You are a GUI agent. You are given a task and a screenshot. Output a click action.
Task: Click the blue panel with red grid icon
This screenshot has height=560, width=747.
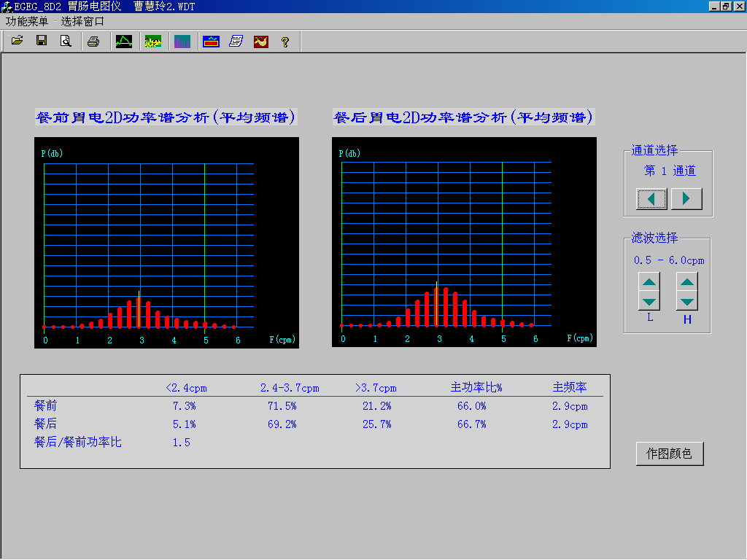point(212,42)
